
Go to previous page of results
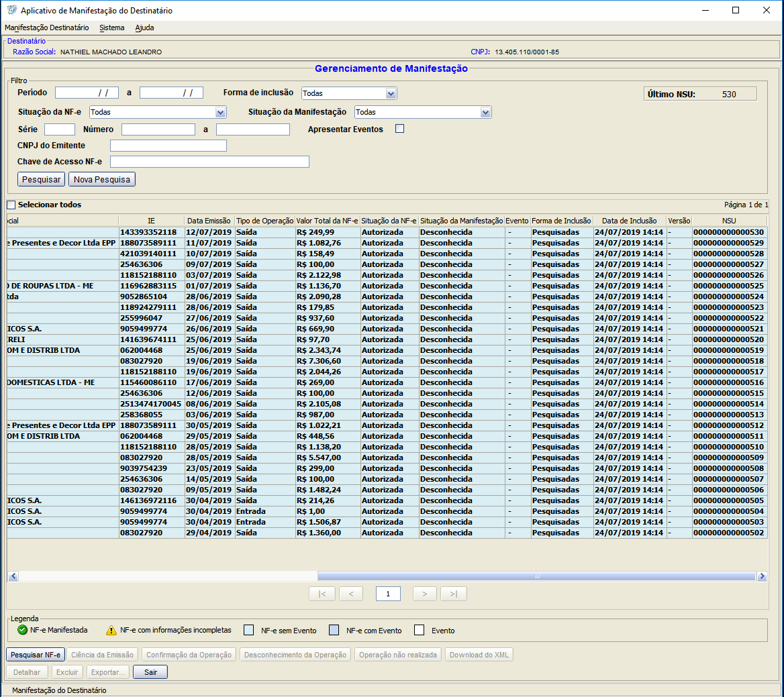tap(351, 594)
